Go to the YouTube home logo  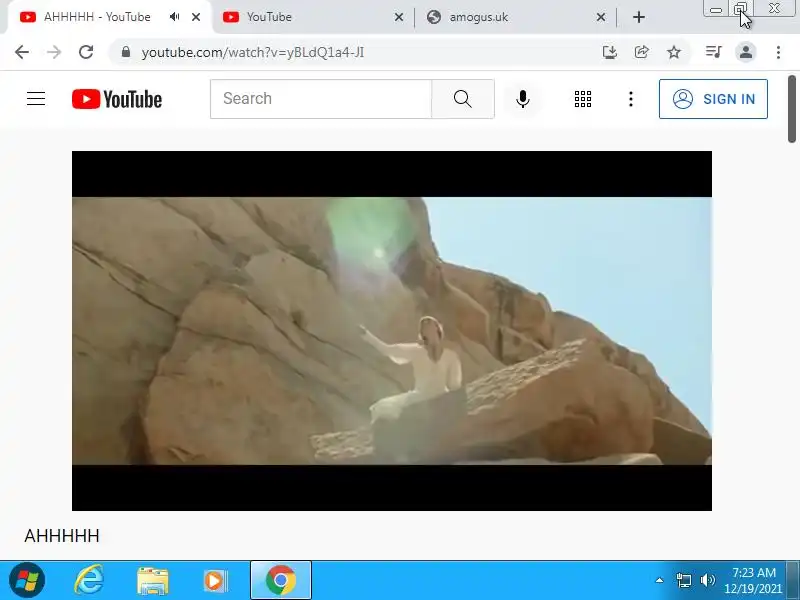point(117,99)
